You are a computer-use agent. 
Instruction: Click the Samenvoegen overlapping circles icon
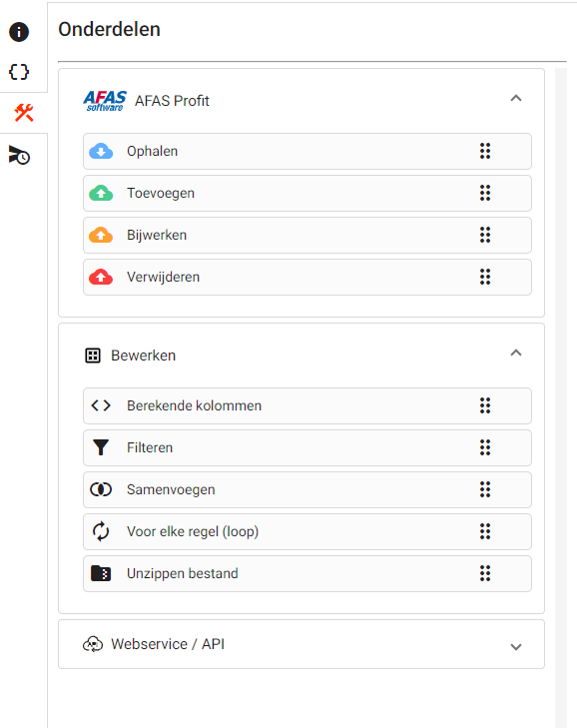[101, 489]
